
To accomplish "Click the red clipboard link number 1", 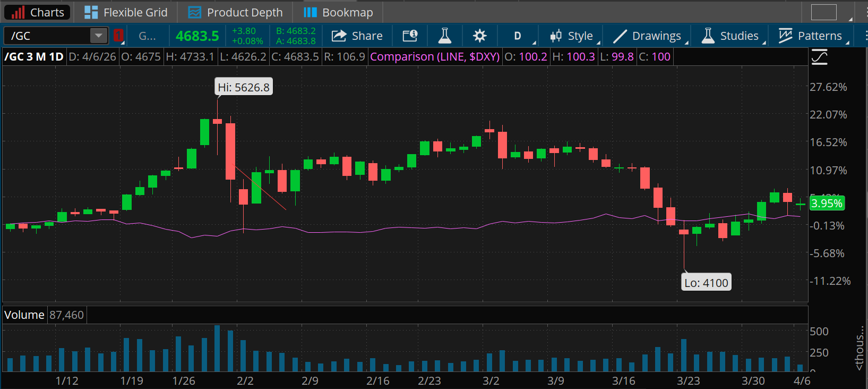I will [118, 36].
